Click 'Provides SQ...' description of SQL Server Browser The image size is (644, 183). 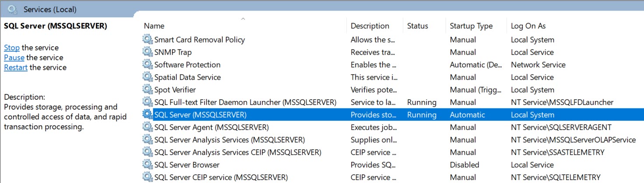pos(374,165)
